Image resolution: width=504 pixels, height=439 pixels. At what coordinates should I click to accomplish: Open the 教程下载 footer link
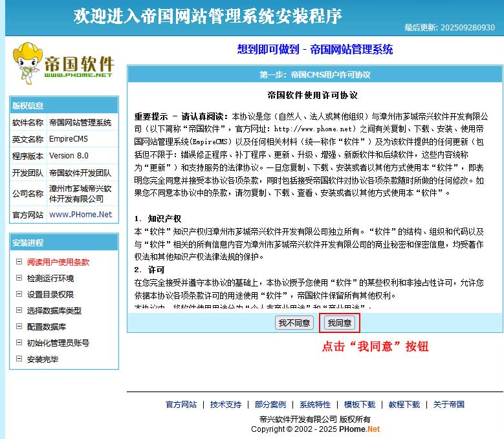point(404,405)
